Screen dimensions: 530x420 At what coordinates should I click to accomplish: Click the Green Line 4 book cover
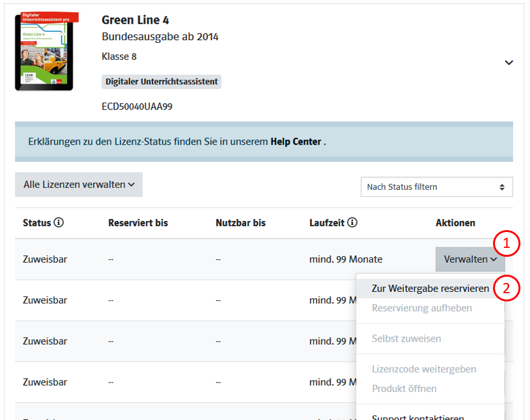[x=43, y=51]
